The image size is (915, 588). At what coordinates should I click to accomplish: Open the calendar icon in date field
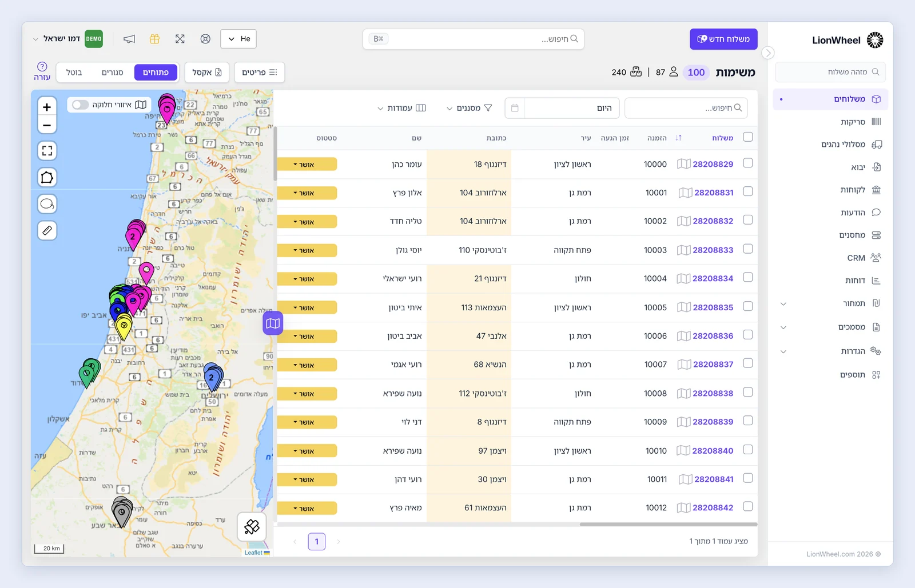[515, 108]
